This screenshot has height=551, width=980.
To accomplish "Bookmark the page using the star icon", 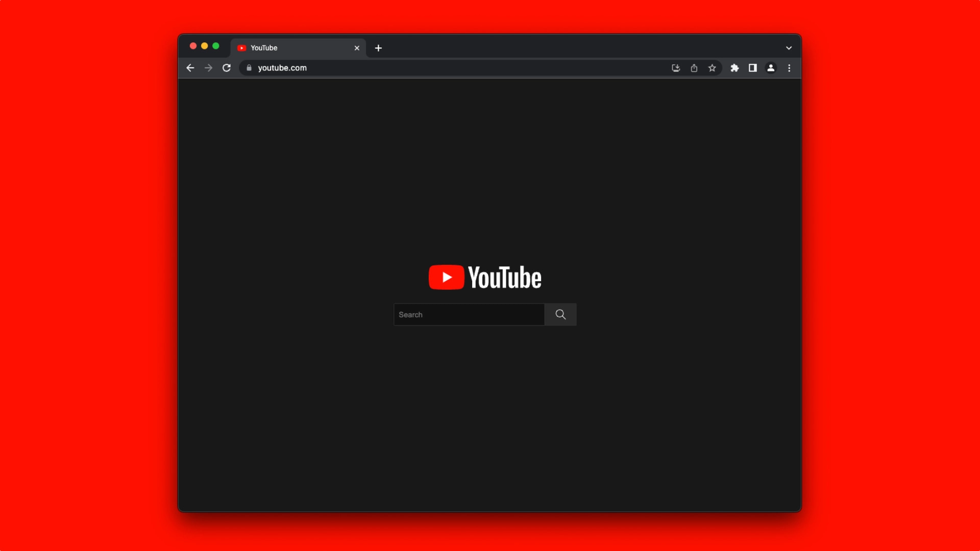I will (x=713, y=68).
